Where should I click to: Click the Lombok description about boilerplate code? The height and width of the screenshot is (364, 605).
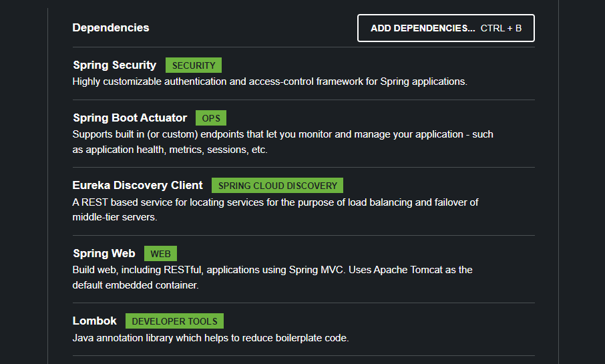coord(210,338)
